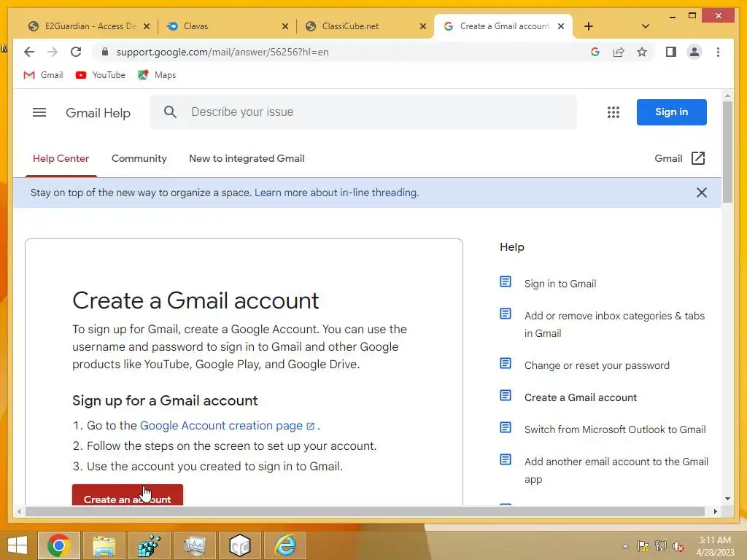Open Change or reset your password article
This screenshot has height=560, width=747.
(x=597, y=365)
